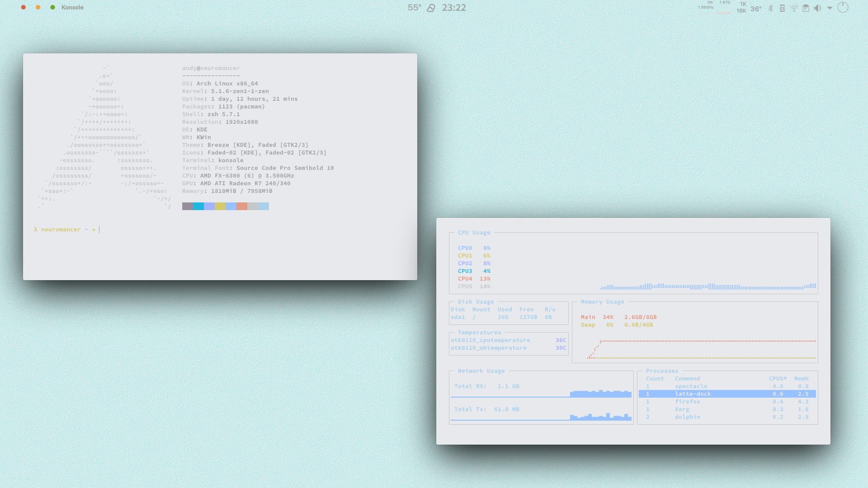Click the 'Total RX: 1.1 GB' label
This screenshot has height=488, width=868.
(x=487, y=386)
